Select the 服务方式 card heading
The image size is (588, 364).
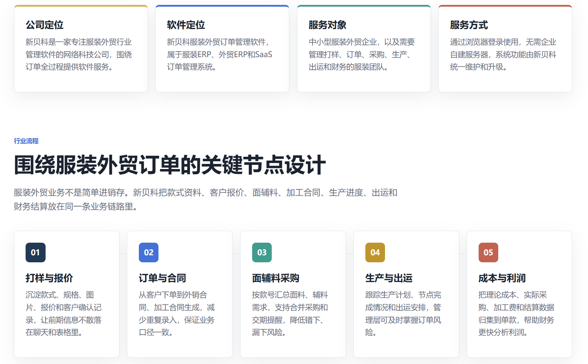point(469,25)
